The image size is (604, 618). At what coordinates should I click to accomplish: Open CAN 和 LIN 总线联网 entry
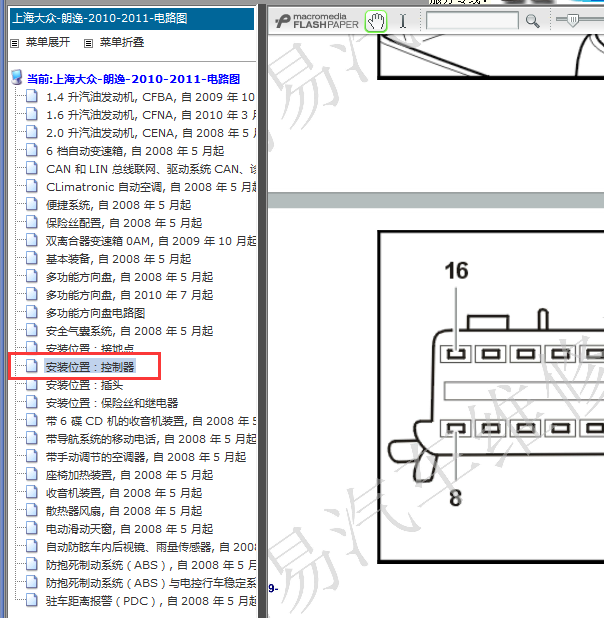click(x=151, y=169)
